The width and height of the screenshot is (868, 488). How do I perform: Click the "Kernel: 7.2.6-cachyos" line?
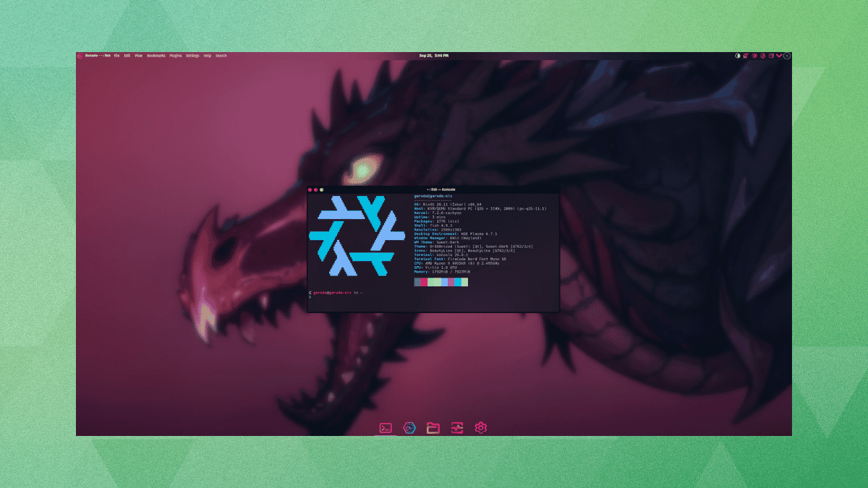click(x=438, y=213)
